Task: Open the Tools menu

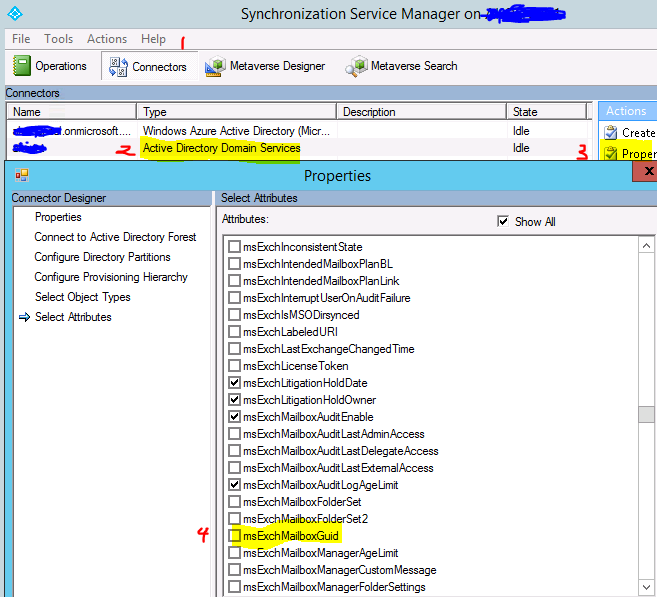Action: (59, 39)
